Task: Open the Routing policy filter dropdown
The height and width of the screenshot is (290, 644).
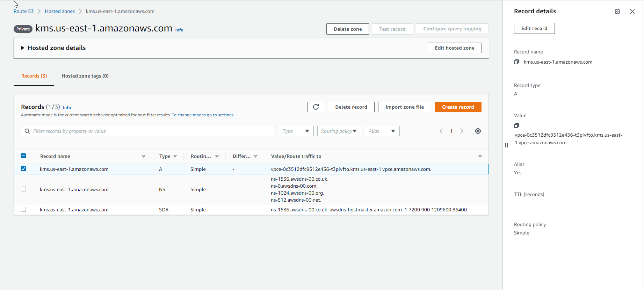Action: [339, 131]
